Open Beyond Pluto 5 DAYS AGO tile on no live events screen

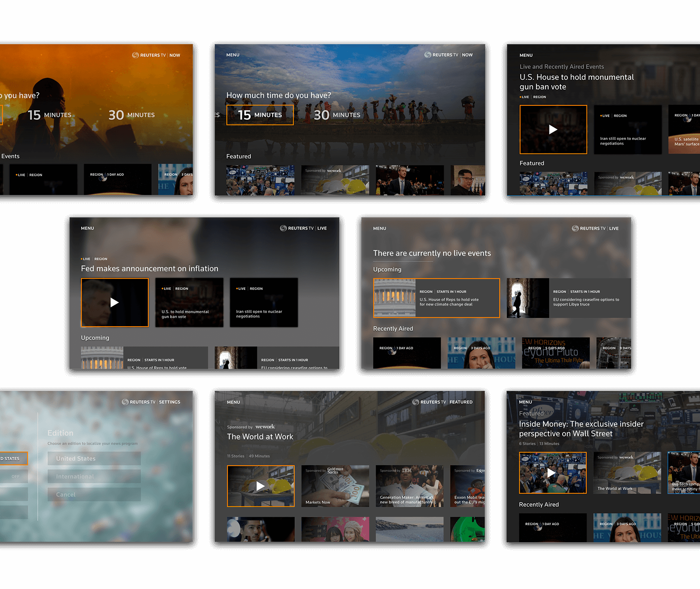pos(556,353)
